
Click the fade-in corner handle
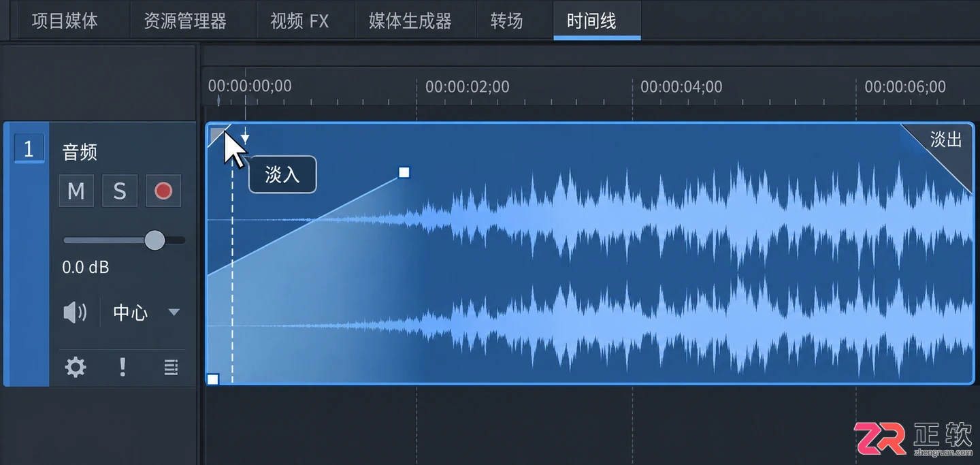coord(218,135)
